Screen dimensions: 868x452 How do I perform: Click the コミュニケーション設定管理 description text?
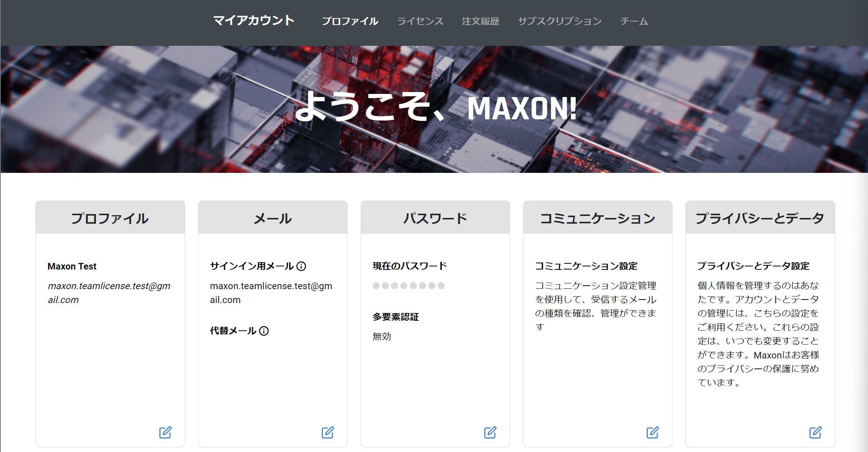[595, 306]
